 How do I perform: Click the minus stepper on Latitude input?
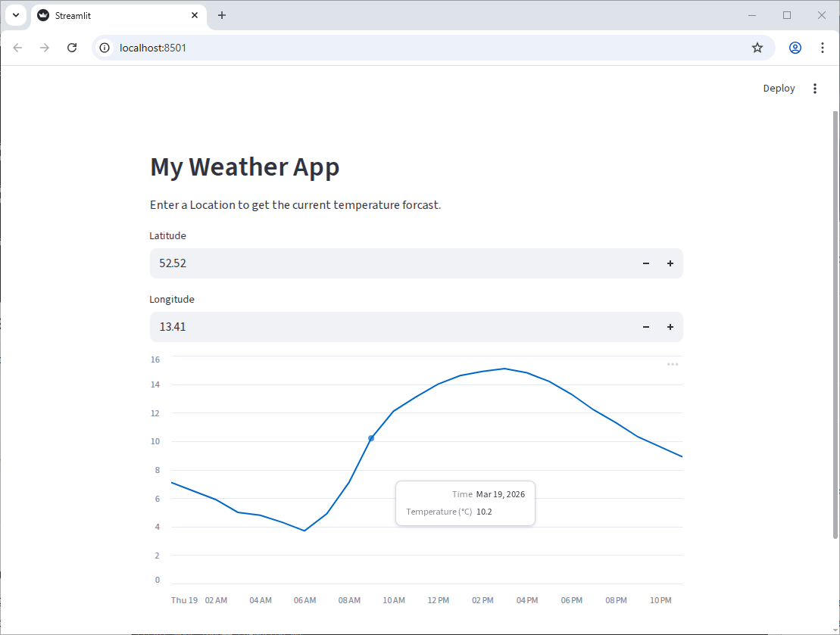(645, 263)
